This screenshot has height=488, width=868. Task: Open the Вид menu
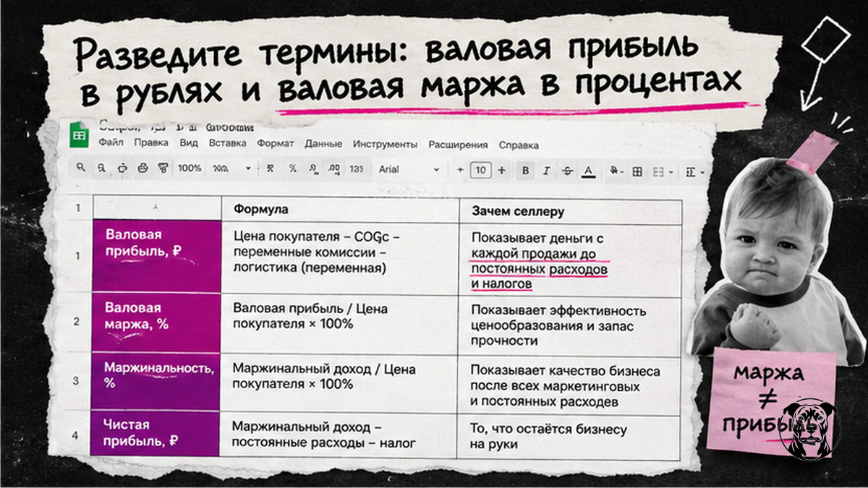(189, 142)
